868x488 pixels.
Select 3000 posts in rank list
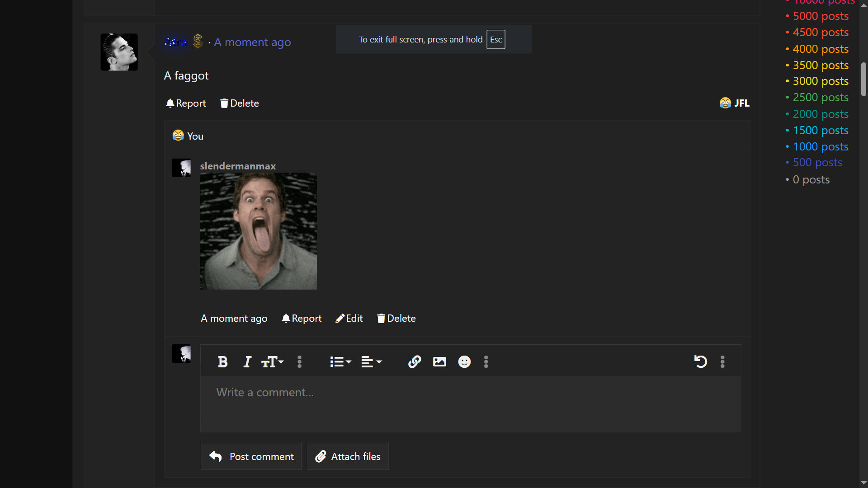(821, 81)
